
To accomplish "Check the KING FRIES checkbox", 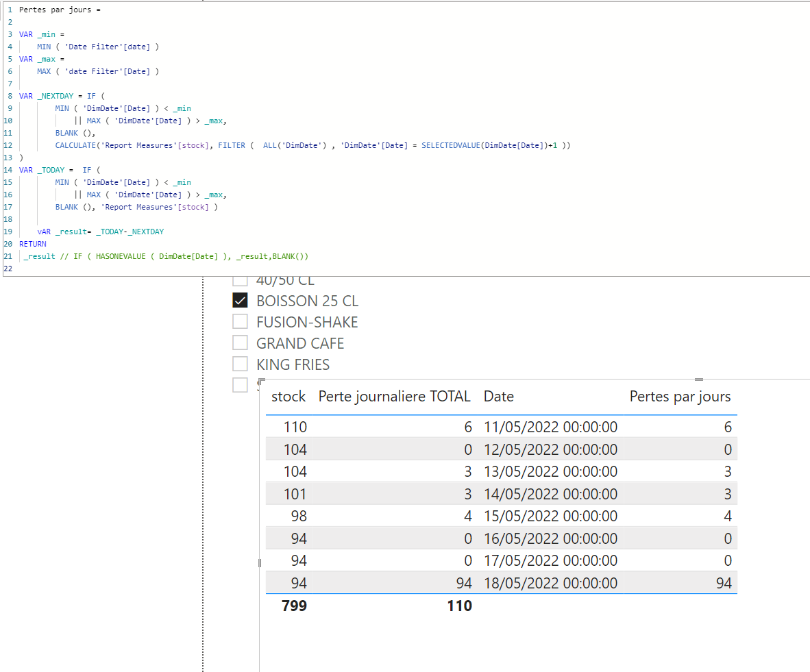I will tap(240, 364).
